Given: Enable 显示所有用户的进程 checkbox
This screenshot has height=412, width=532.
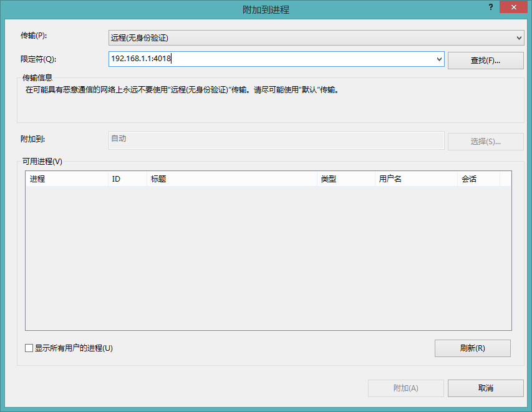Looking at the screenshot, I should coord(29,348).
